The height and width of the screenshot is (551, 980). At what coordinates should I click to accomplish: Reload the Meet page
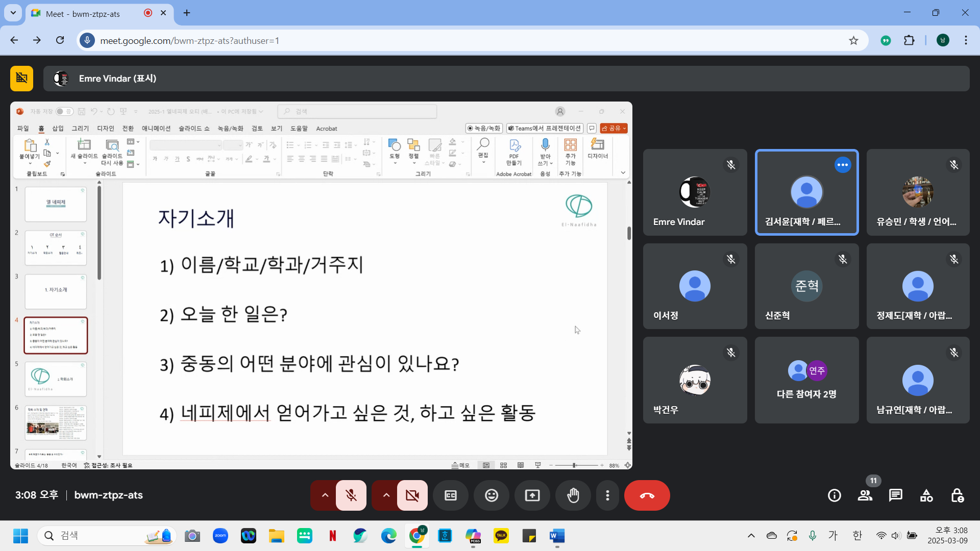coord(60,40)
